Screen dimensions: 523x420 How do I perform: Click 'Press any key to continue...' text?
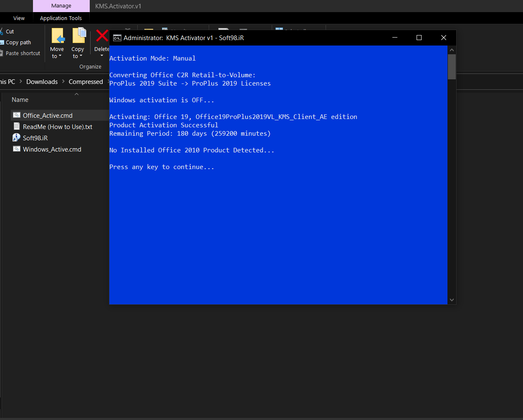tap(162, 167)
